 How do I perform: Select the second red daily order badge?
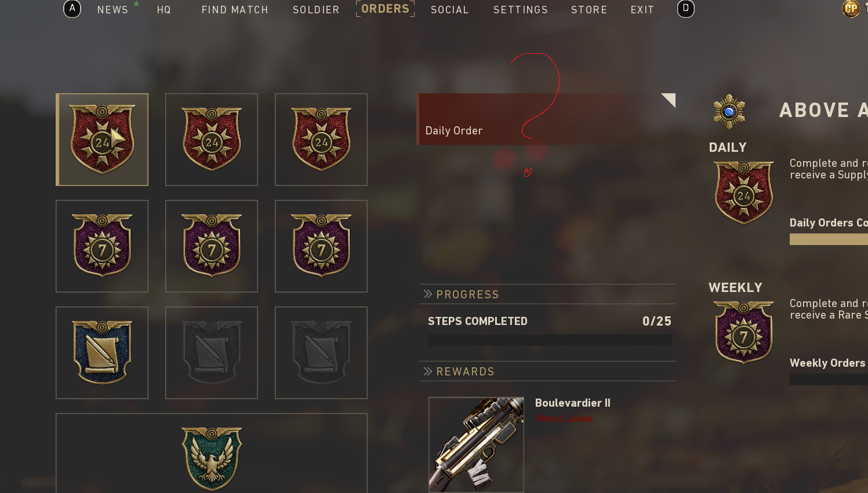pos(212,140)
